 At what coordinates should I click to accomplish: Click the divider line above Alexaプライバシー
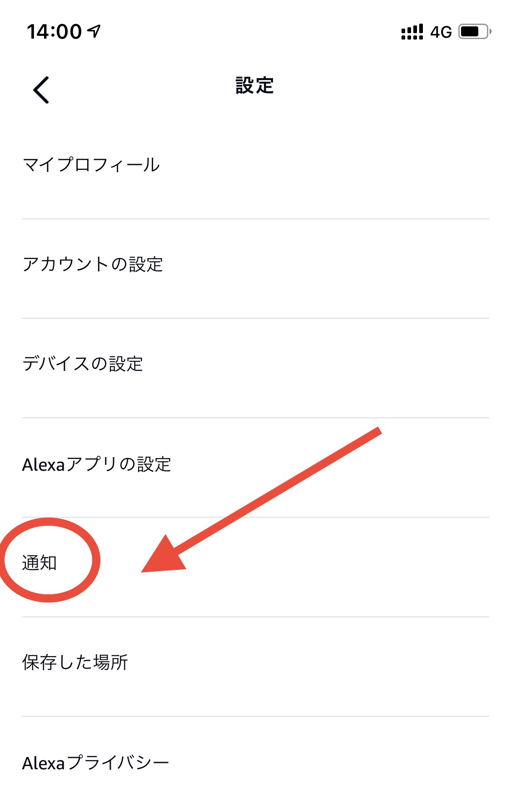[255, 716]
